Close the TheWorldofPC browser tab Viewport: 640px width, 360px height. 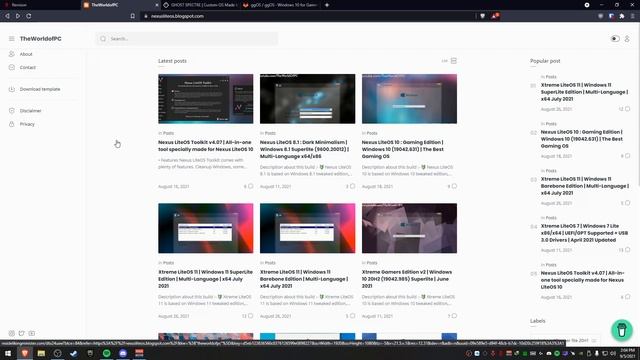157,5
